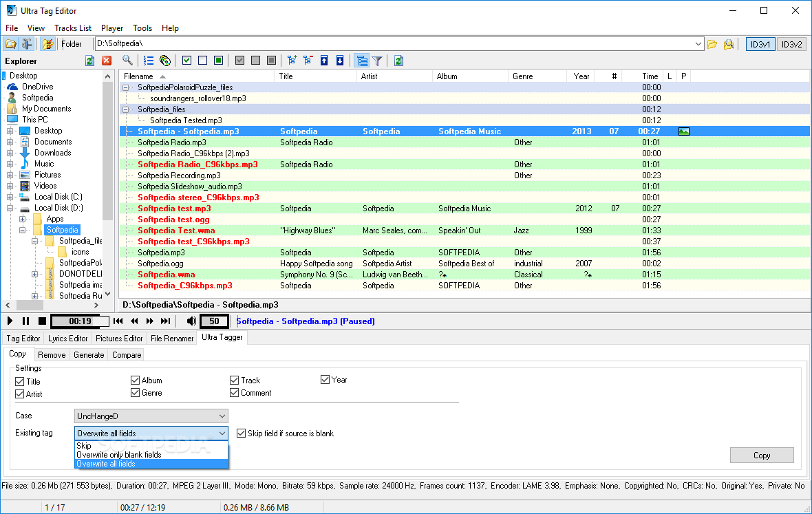This screenshot has height=514, width=812.
Task: Click the uncheck all empty box icon
Action: [x=202, y=61]
